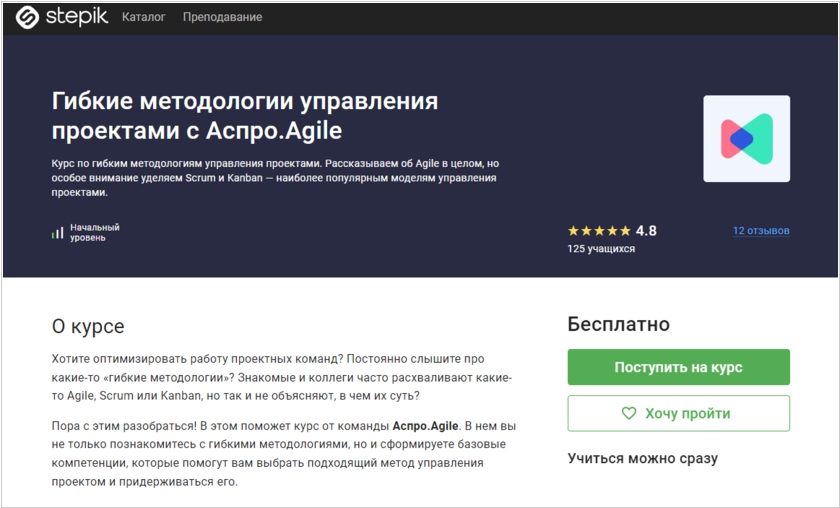Click the heart icon in Хочу пройти
The image size is (840, 508).
[628, 413]
